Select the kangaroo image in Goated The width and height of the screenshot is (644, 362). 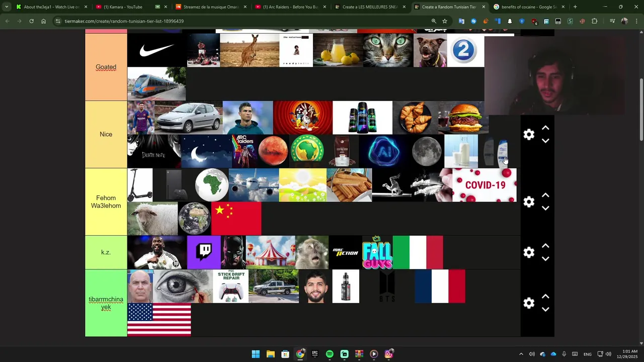pyautogui.click(x=250, y=50)
